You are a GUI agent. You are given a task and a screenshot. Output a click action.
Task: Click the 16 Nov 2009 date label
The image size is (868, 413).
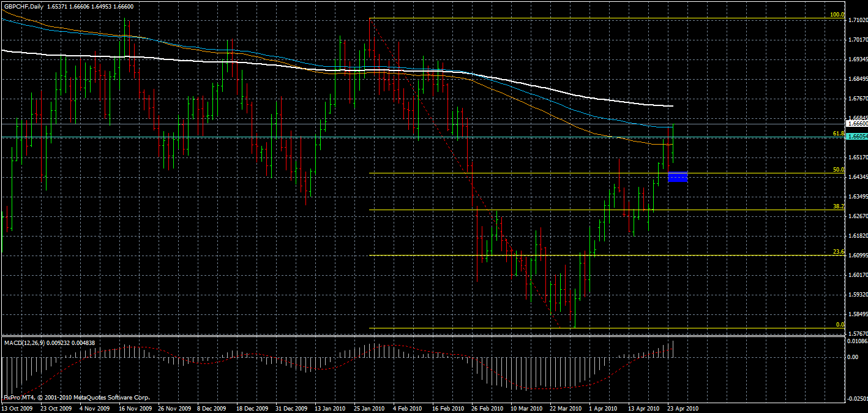click(x=135, y=408)
